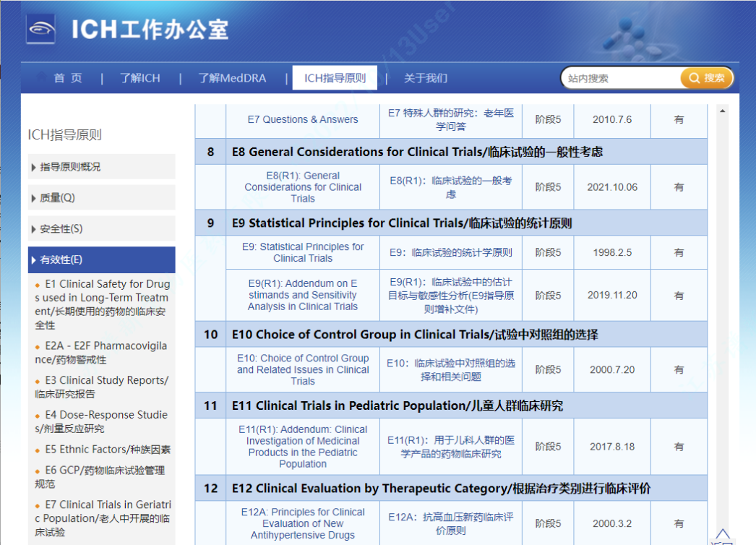Focus the 站内搜索 search input field
Image resolution: width=756 pixels, height=545 pixels.
click(621, 78)
